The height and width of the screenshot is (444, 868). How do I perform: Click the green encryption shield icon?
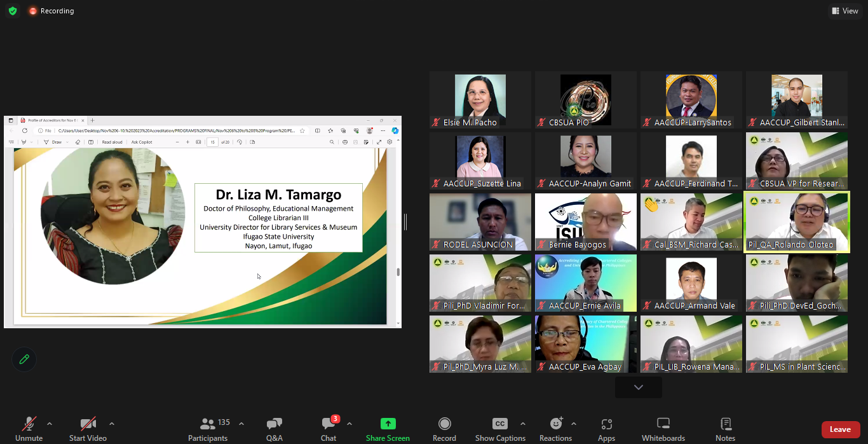tap(13, 11)
